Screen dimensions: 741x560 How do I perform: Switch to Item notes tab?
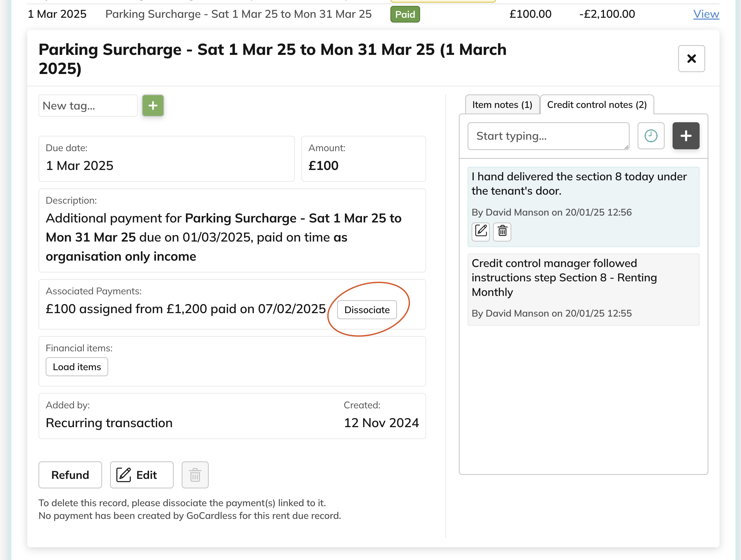click(x=502, y=105)
